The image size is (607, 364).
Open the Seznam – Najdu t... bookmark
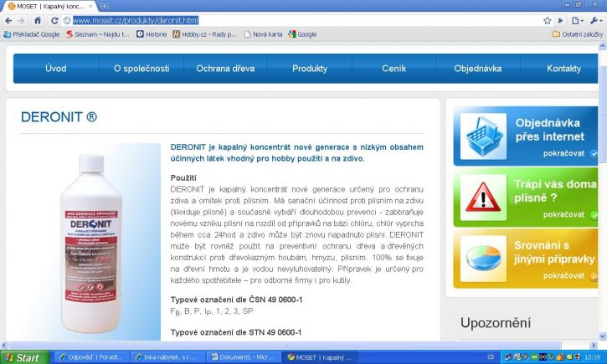(98, 34)
